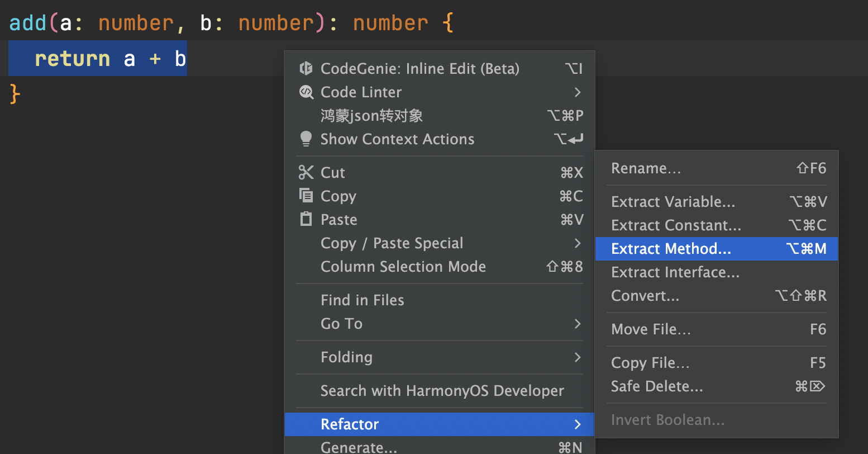Choose Extract Variable option
Screen dimensions: 868x454
click(x=673, y=202)
